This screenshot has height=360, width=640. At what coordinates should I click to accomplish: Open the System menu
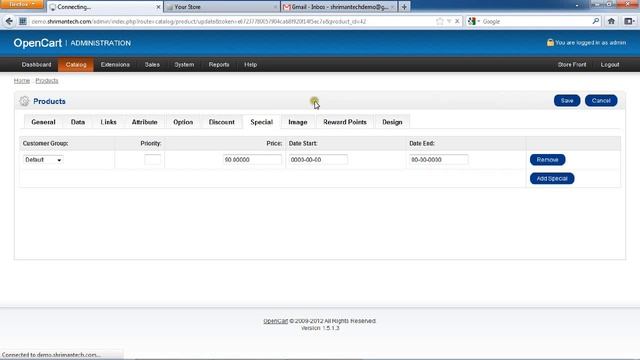click(x=184, y=64)
